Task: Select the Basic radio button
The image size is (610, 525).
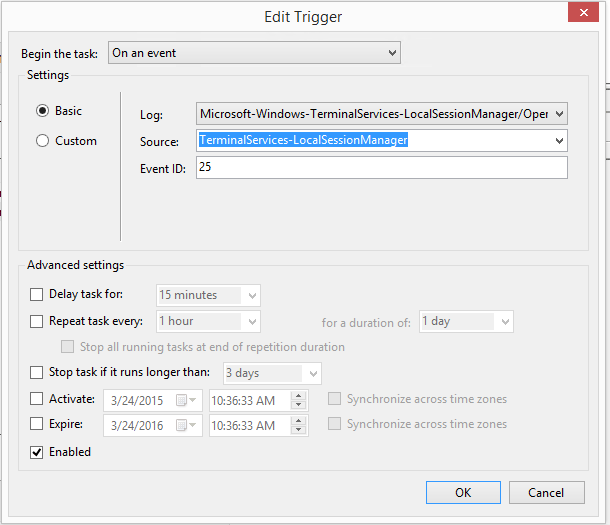Action: click(x=43, y=111)
